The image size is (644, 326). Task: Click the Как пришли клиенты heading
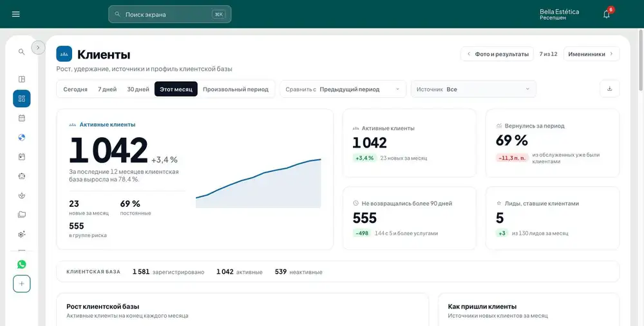(x=482, y=307)
